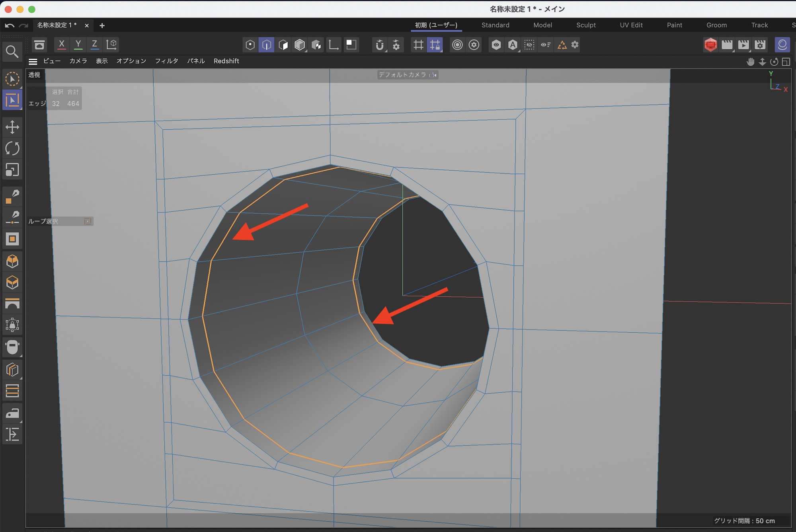
Task: Open Edit Render Settings clapperboard icon
Action: [x=760, y=45]
